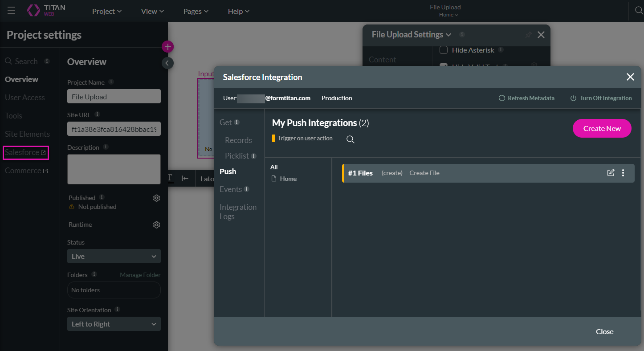Open Integration Logs
The width and height of the screenshot is (644, 351).
click(238, 212)
